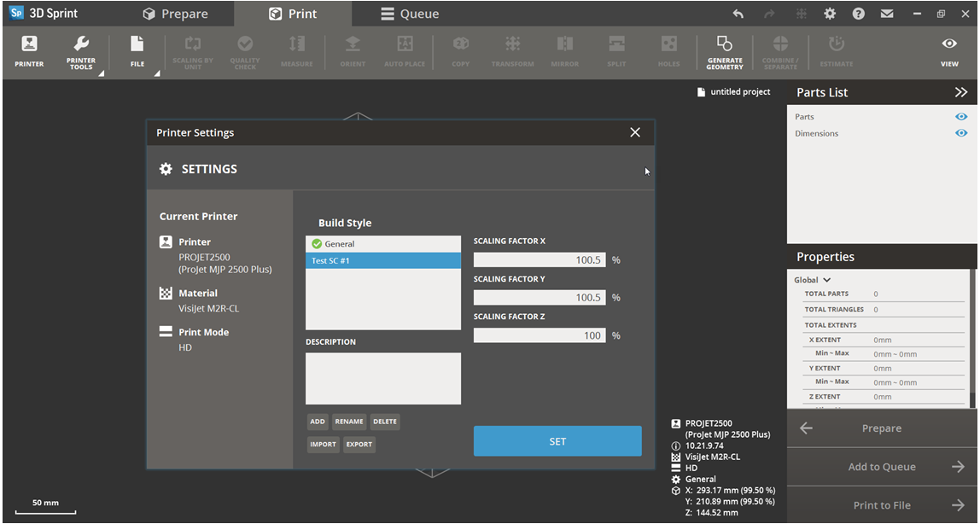Collapse the Parts List panel with the chevrons
Image resolution: width=980 pixels, height=524 pixels.
pos(961,92)
